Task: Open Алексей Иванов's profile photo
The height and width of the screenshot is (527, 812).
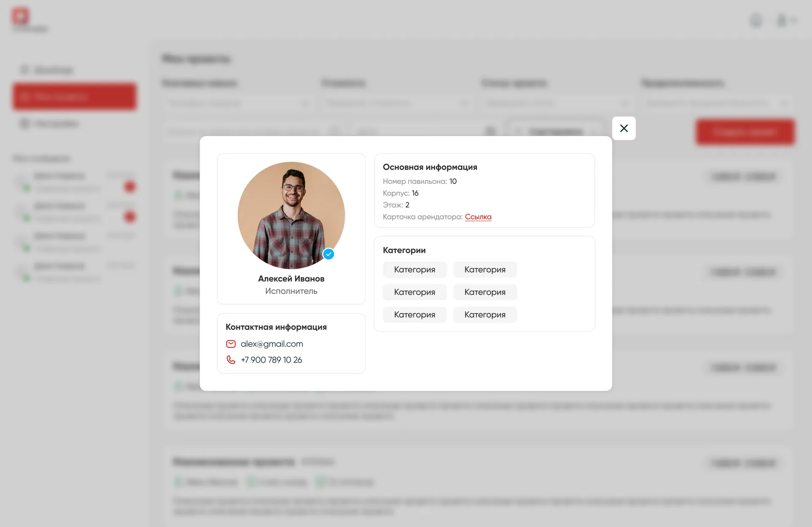Action: (x=291, y=215)
